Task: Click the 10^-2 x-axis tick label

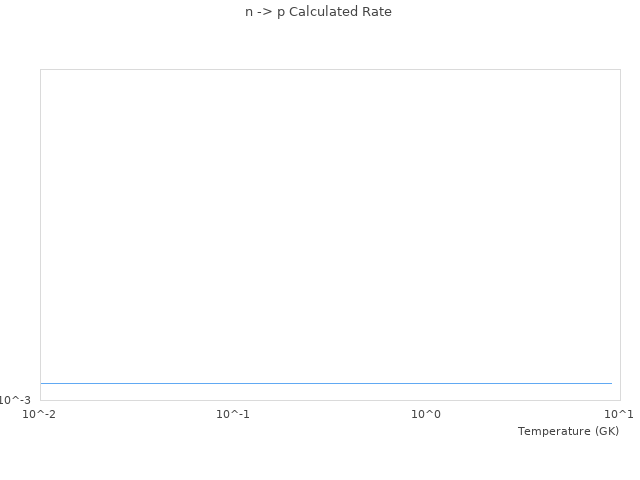Action: [40, 413]
